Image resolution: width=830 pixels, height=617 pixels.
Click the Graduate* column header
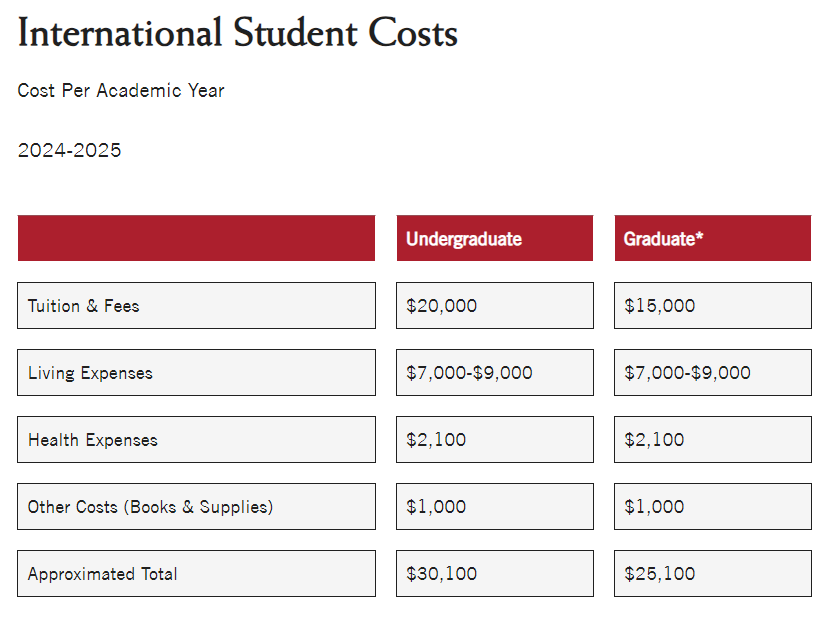pos(663,239)
